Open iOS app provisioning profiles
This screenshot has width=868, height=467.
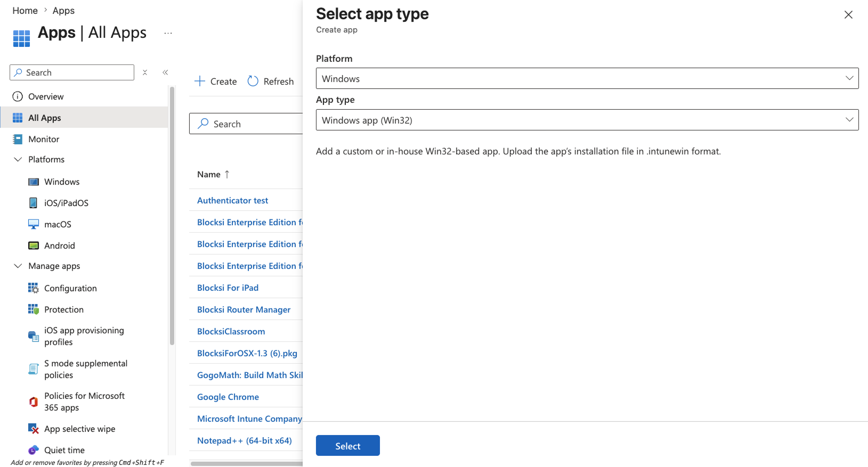point(84,336)
